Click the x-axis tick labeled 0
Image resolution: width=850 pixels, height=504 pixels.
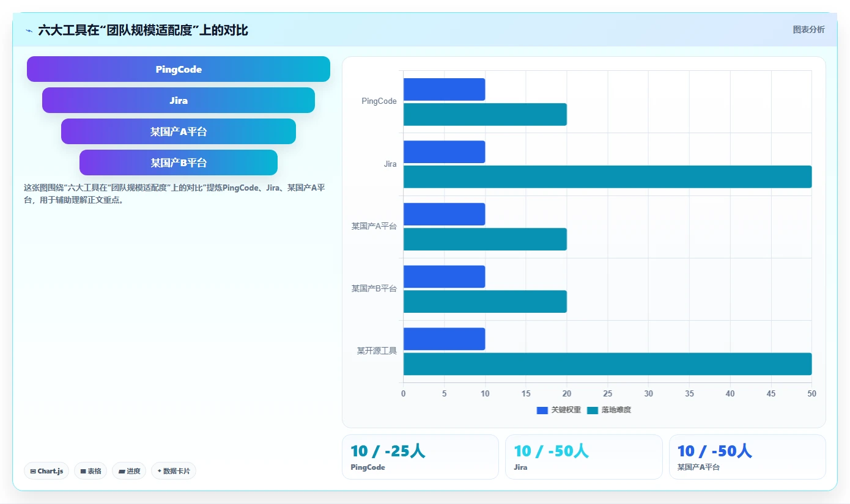coord(403,393)
